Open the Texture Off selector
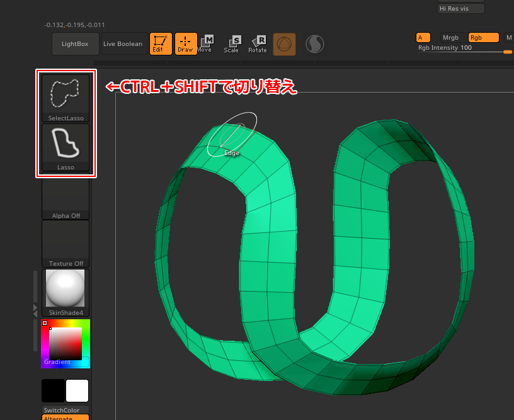Viewport: 514px width, 420px height. pos(66,244)
